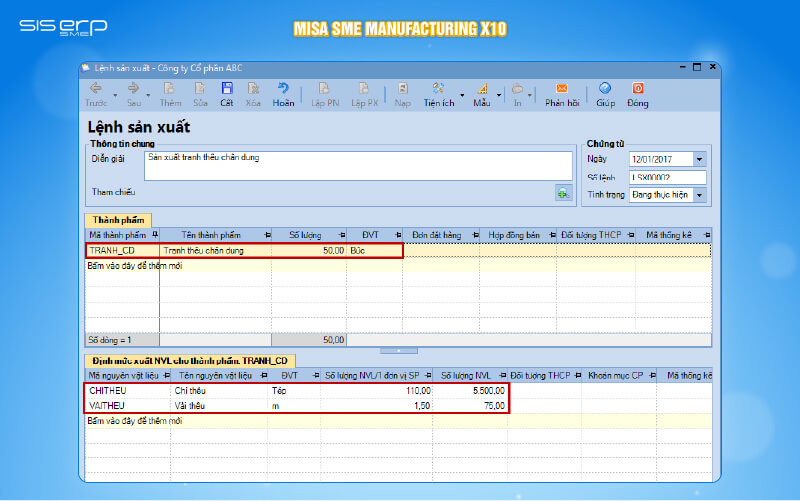Screen dimensions: 800x501
Task: Open the Tình trạng status dropdown
Action: click(699, 195)
